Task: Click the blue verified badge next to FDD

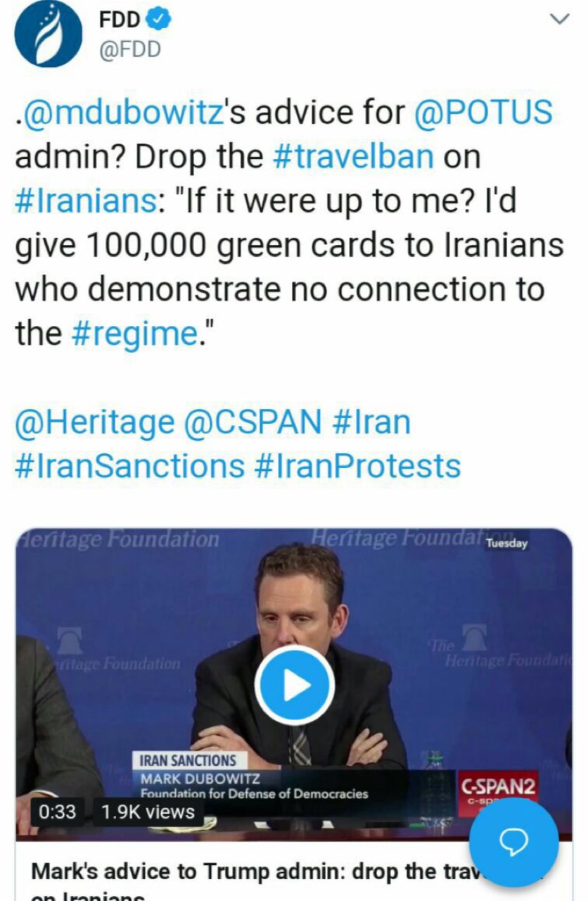Action: [158, 21]
